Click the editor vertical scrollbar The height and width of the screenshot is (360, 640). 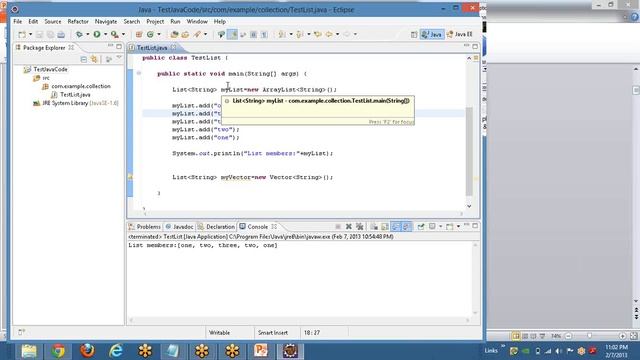(x=469, y=152)
